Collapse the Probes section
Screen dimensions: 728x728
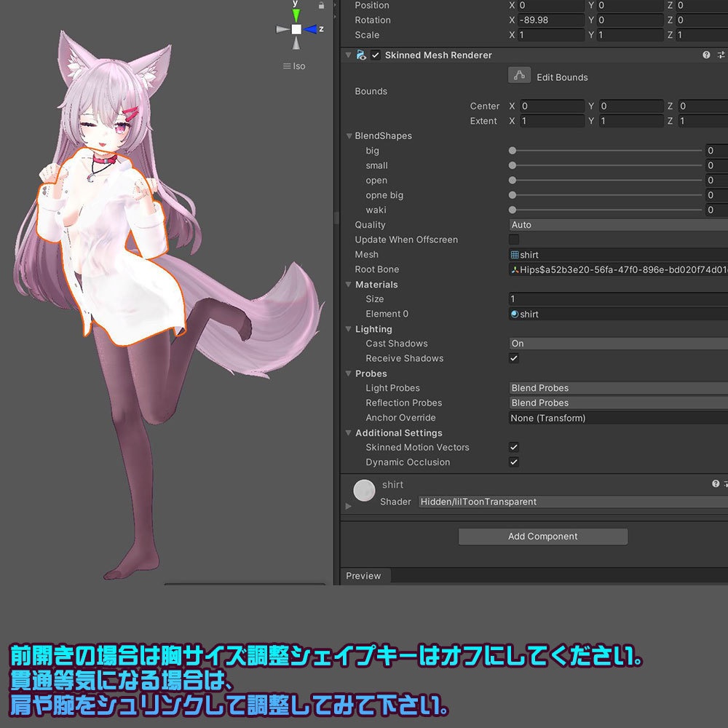349,373
